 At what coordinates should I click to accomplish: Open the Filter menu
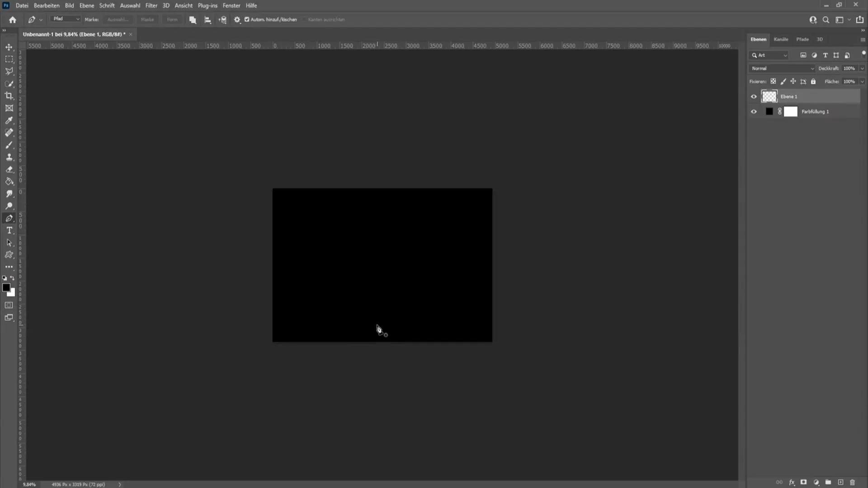(151, 5)
